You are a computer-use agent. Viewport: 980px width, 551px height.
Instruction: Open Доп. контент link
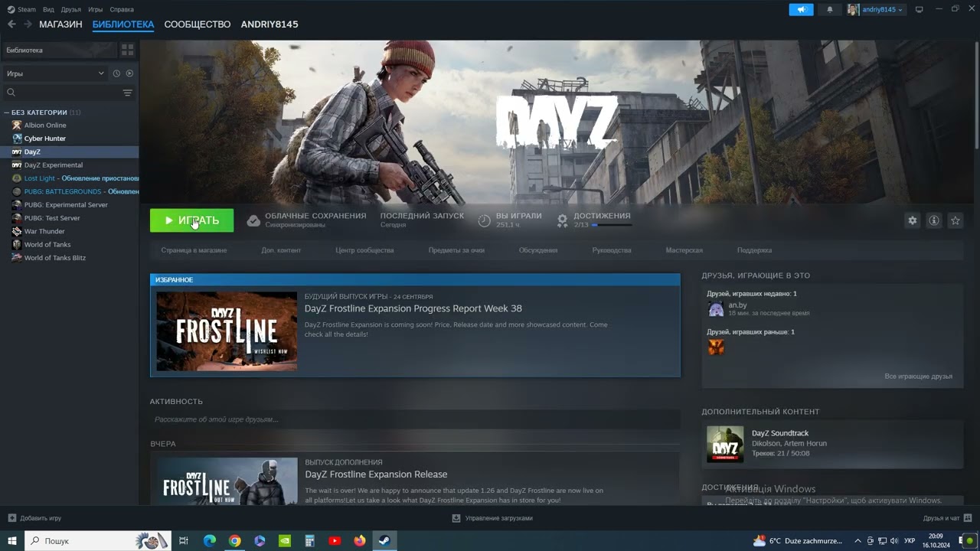pyautogui.click(x=281, y=250)
